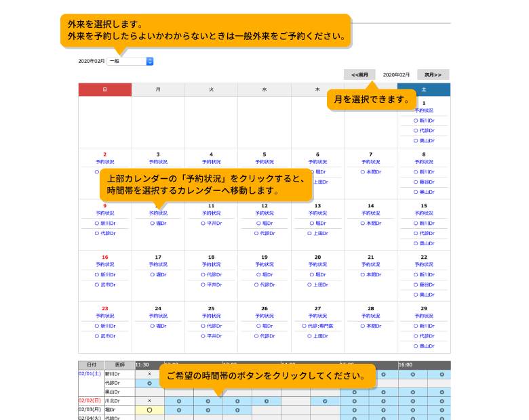Open 予約状況 link for February 2

[105, 162]
